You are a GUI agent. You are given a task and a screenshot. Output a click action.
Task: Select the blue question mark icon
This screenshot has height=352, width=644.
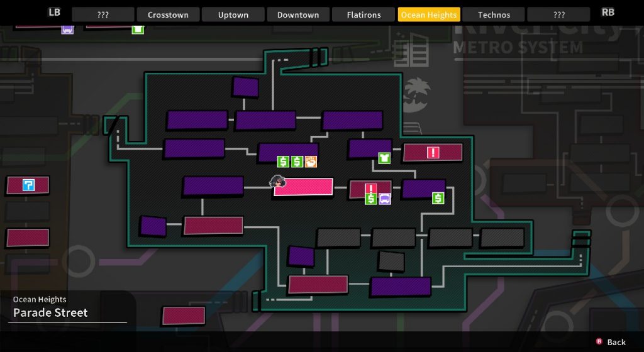(x=28, y=185)
